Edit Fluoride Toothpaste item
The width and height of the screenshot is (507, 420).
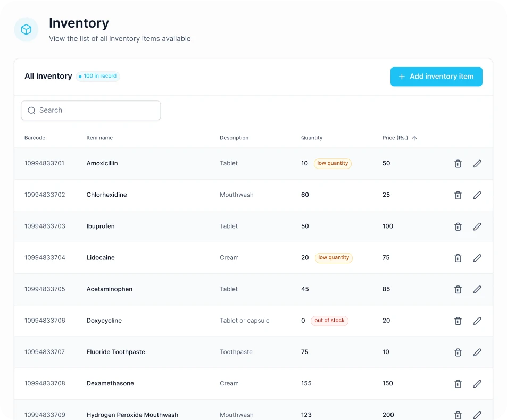point(477,352)
